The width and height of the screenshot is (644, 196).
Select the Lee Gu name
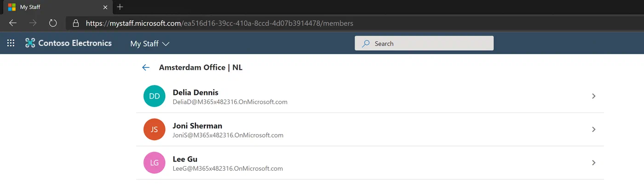point(185,159)
